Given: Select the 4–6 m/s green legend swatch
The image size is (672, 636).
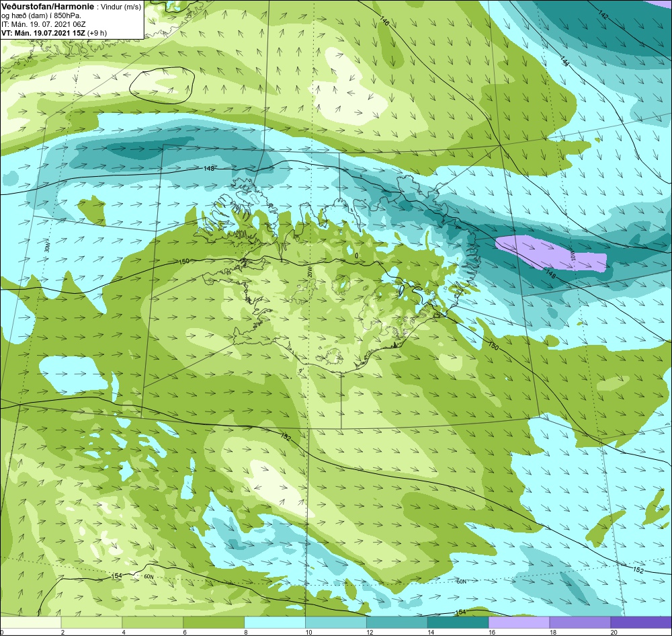Looking at the screenshot, I should pyautogui.click(x=153, y=621).
